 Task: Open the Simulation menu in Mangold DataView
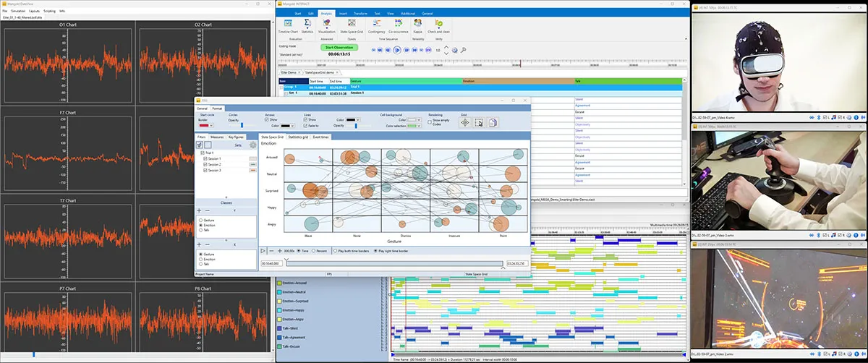tap(17, 12)
